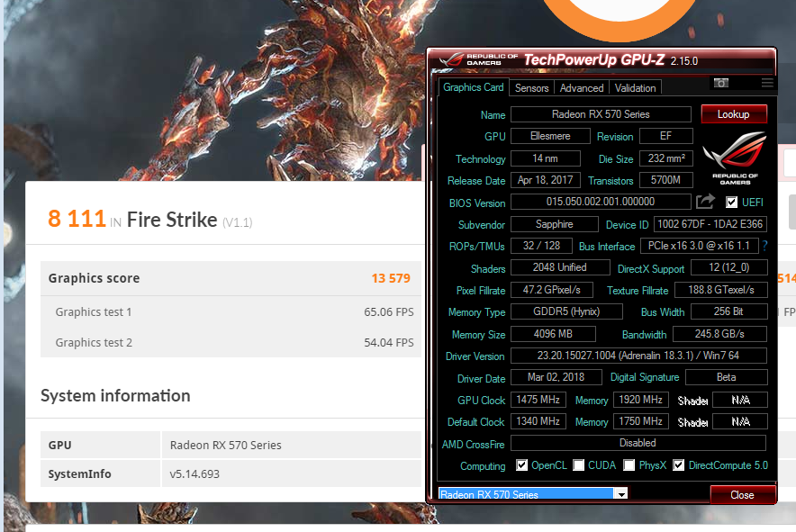Viewport: 796px width, 532px height.
Task: Click the Bandwidth value 245.8 GB/s
Action: click(719, 334)
